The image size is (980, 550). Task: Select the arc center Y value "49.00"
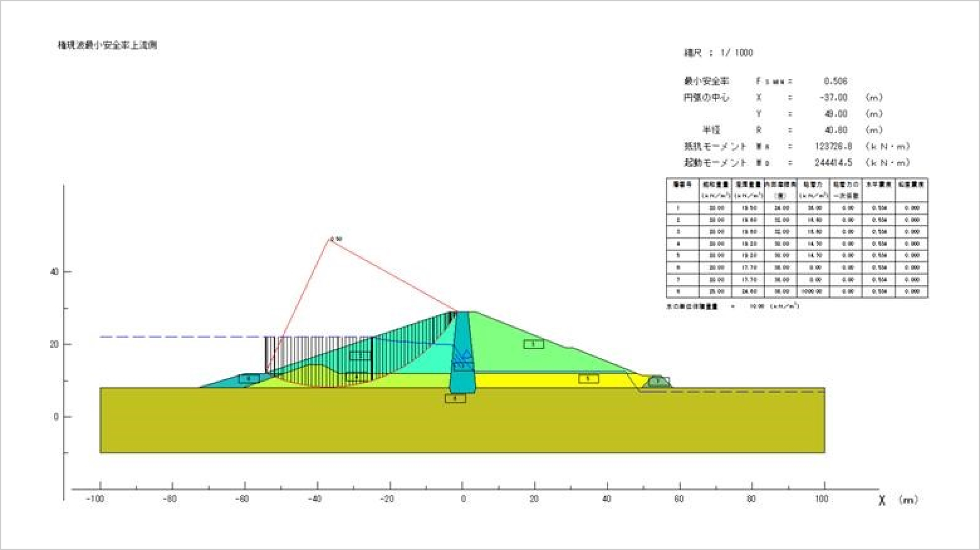[836, 114]
